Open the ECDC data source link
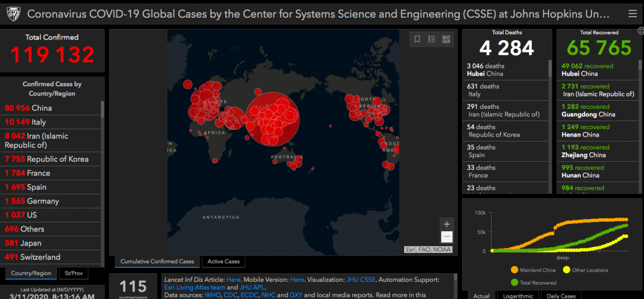 point(250,295)
